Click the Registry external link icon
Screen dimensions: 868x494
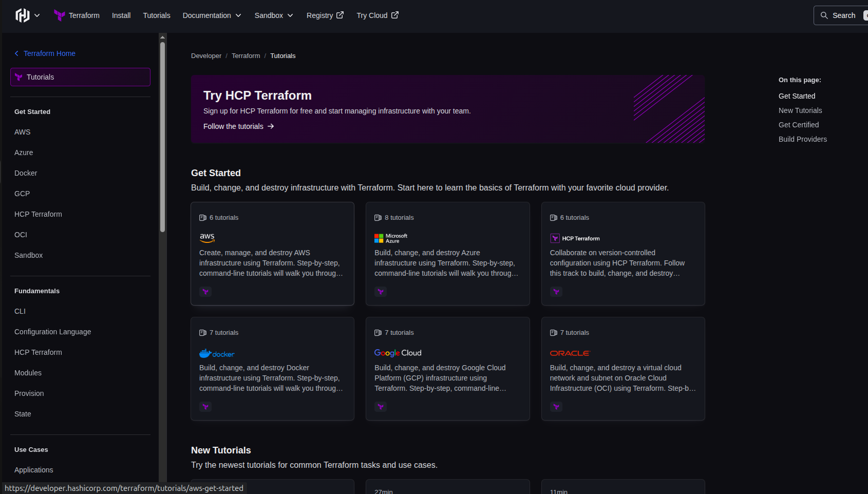(340, 15)
